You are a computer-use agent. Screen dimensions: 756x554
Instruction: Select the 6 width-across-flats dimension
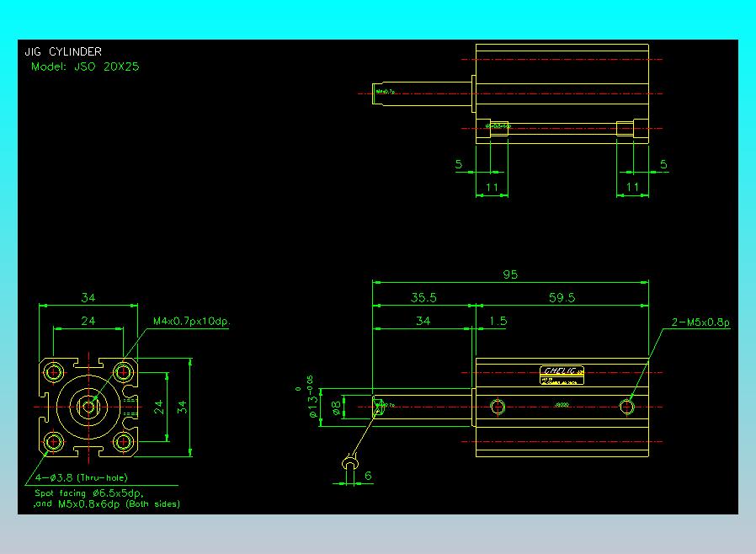pyautogui.click(x=368, y=476)
